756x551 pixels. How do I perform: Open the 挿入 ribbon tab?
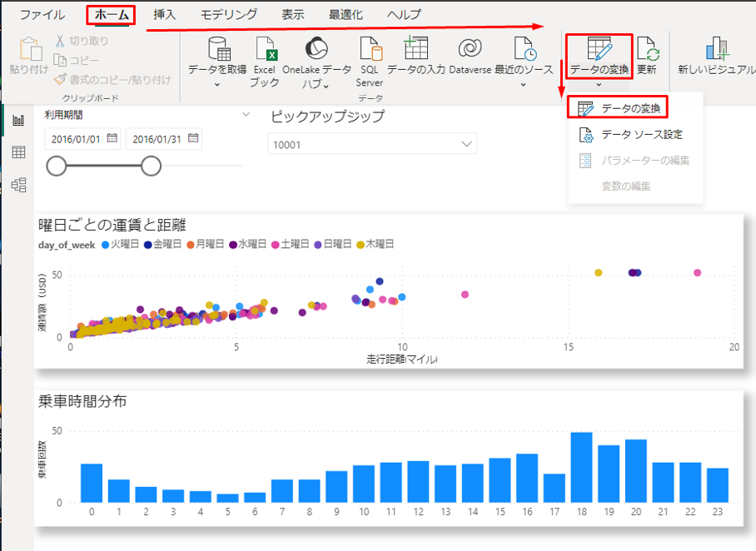[x=164, y=15]
